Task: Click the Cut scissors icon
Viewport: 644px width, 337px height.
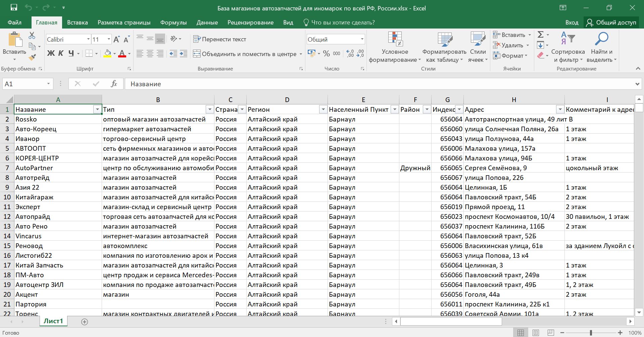Action: pyautogui.click(x=32, y=36)
